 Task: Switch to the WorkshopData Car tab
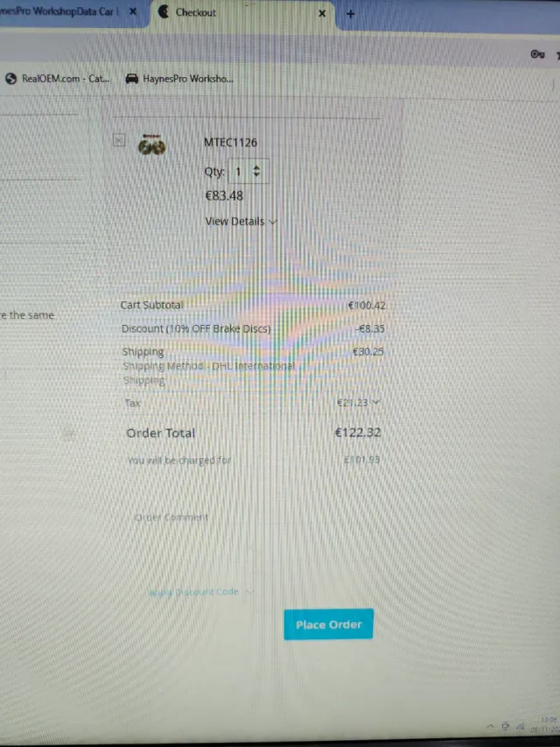click(x=61, y=11)
